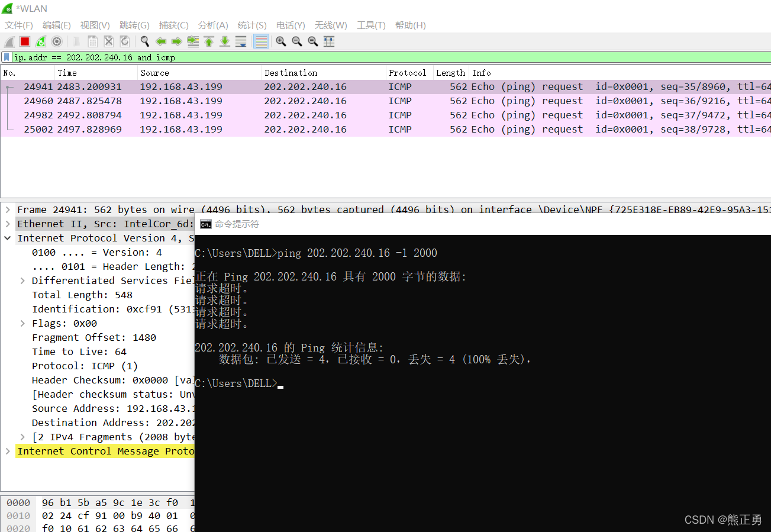The width and height of the screenshot is (771, 532).
Task: Stop the running capture with red square
Action: [25, 41]
